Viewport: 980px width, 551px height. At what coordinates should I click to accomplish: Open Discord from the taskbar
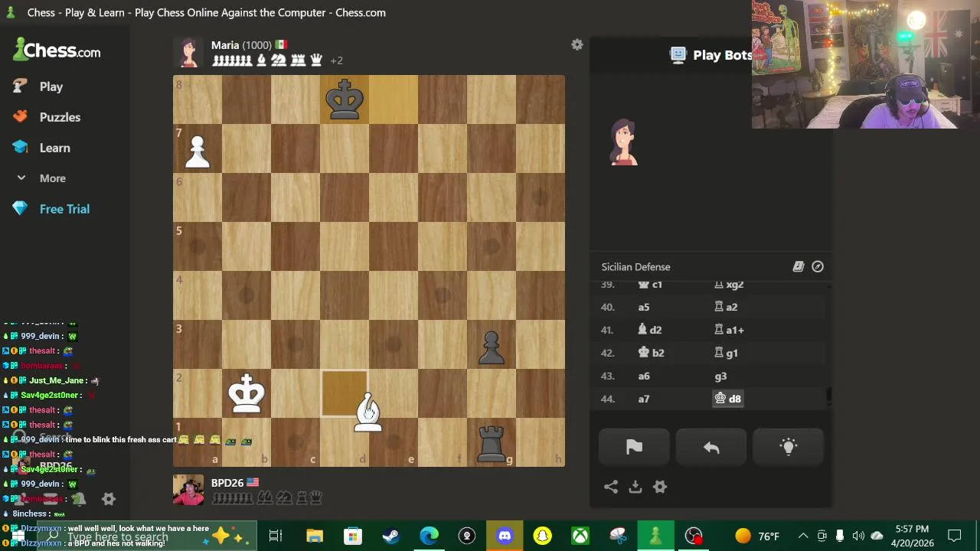[x=505, y=536]
